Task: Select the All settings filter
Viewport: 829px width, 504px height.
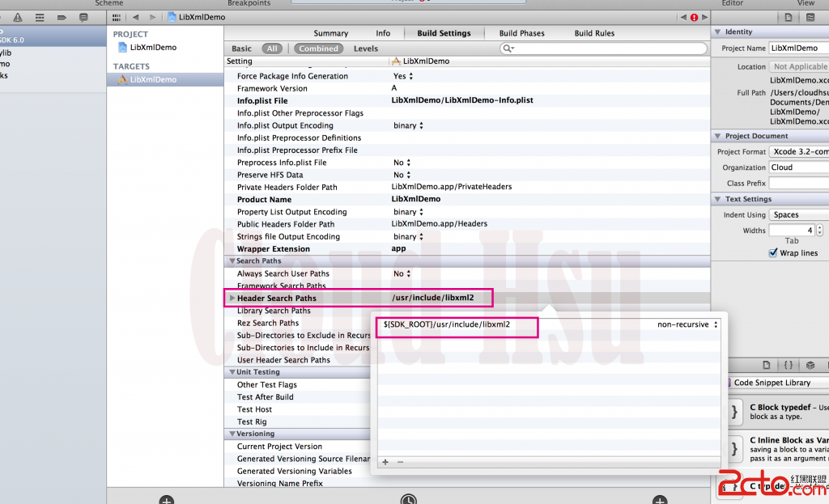Action: pyautogui.click(x=272, y=49)
